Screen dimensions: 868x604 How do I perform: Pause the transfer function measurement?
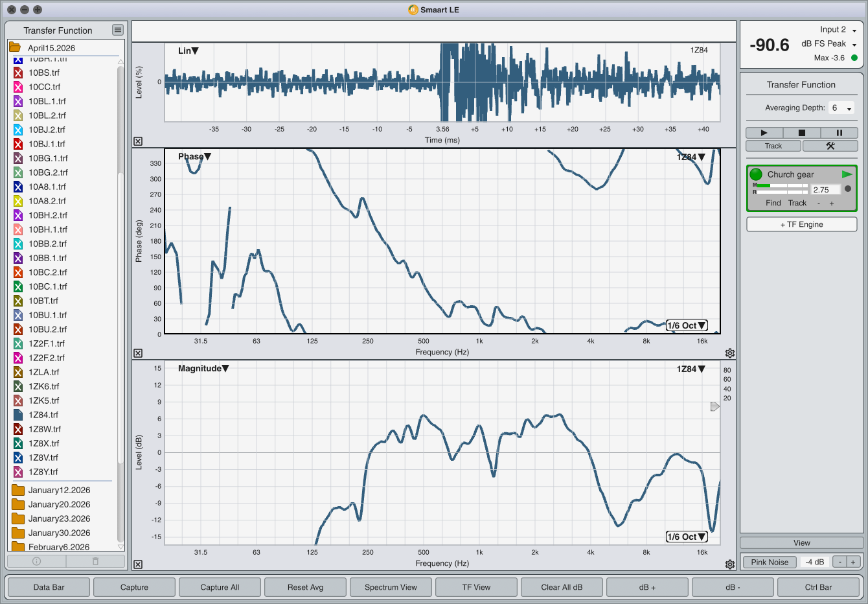839,133
